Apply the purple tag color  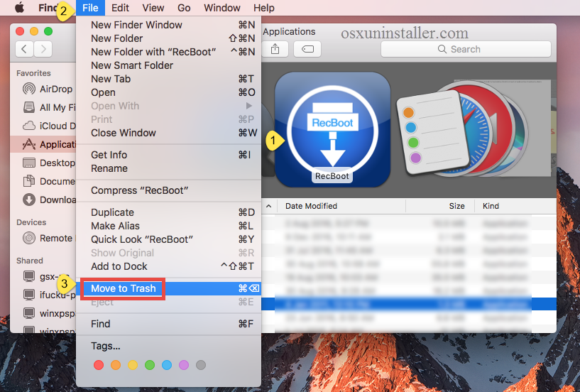[x=184, y=365]
